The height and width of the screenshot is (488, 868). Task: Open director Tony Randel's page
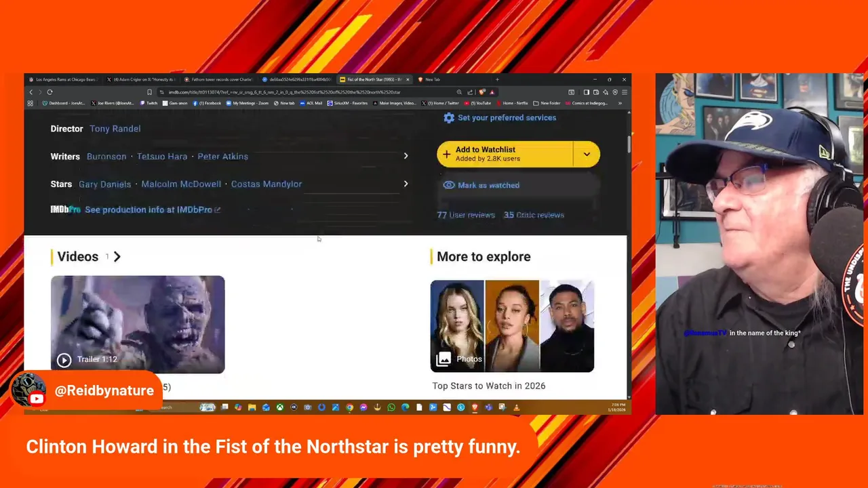click(x=115, y=129)
